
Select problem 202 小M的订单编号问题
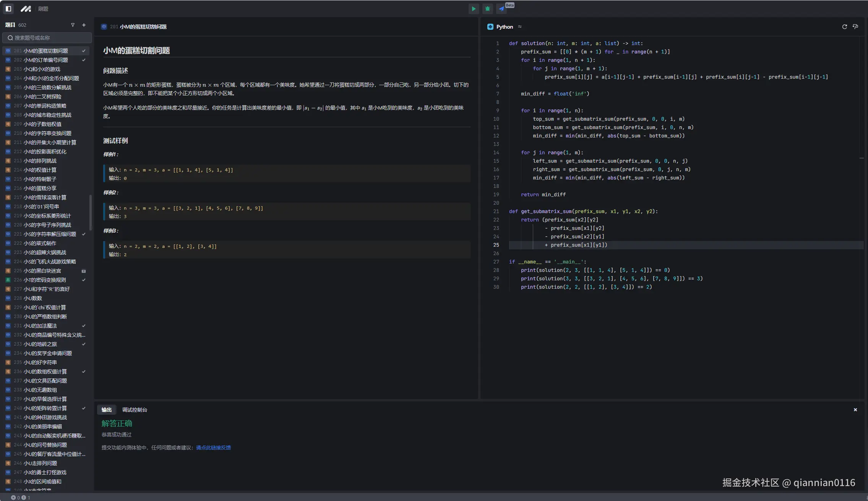(45, 60)
